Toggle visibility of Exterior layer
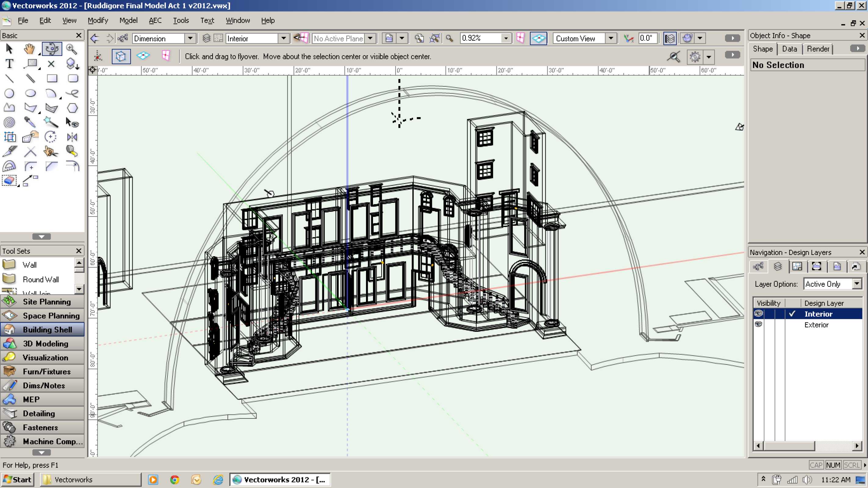 [759, 325]
